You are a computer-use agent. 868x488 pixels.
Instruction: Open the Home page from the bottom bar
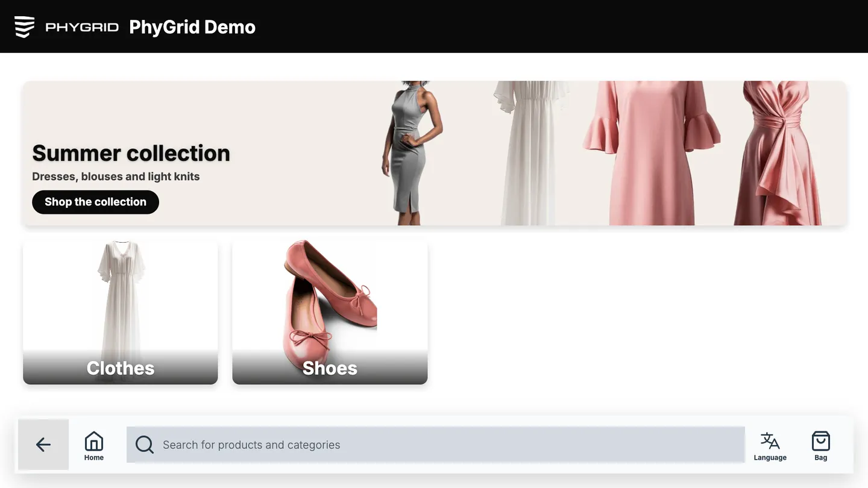pos(94,446)
